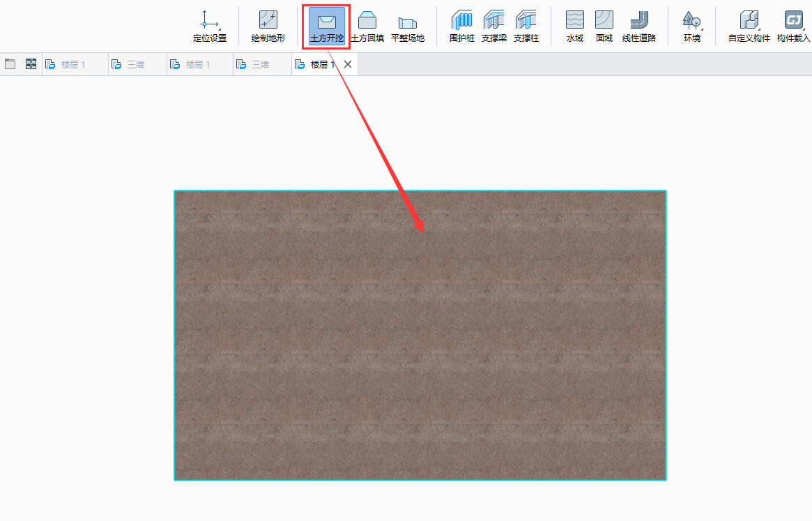Select the 支撑梁 support beam tool

pyautogui.click(x=494, y=27)
